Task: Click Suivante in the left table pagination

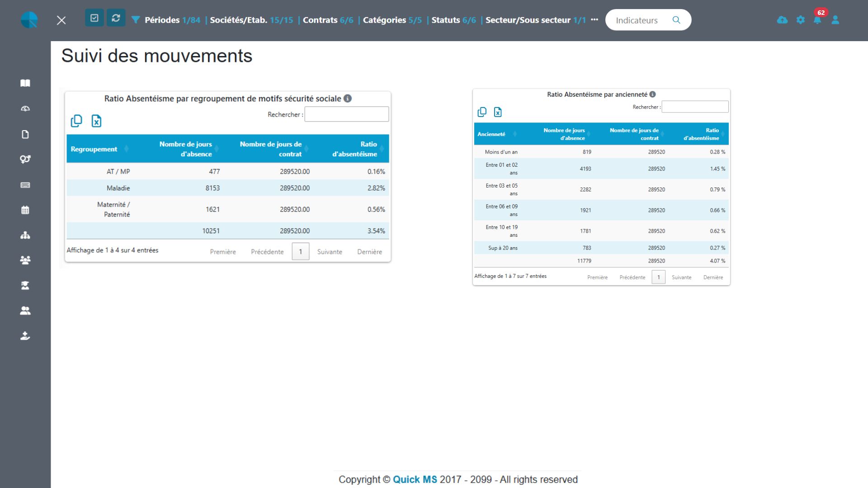Action: [x=330, y=252]
